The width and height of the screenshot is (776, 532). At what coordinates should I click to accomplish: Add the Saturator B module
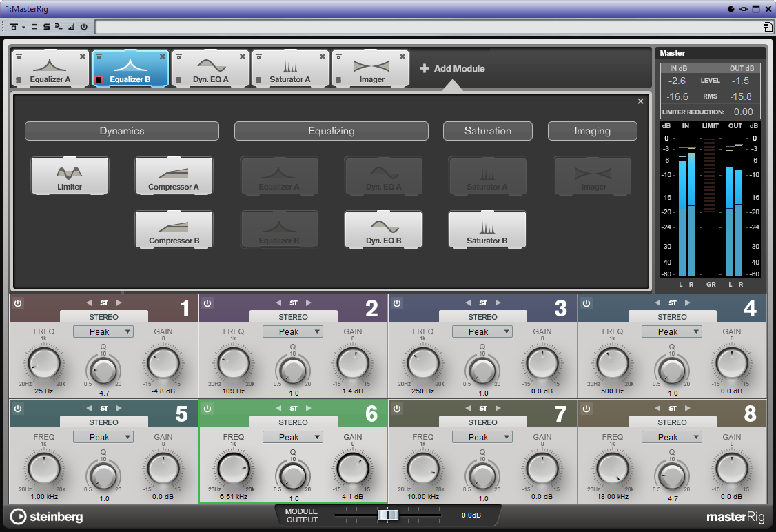487,229
